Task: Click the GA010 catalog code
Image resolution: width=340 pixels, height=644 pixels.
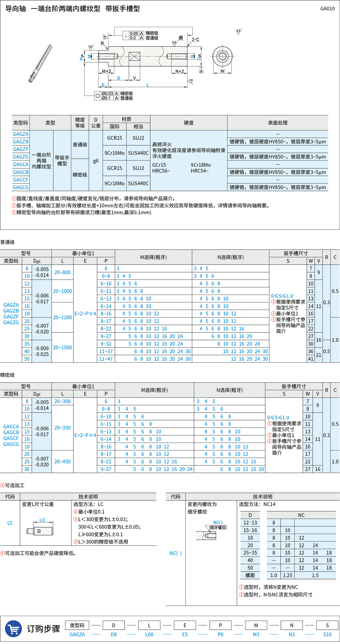Action: 327,9
